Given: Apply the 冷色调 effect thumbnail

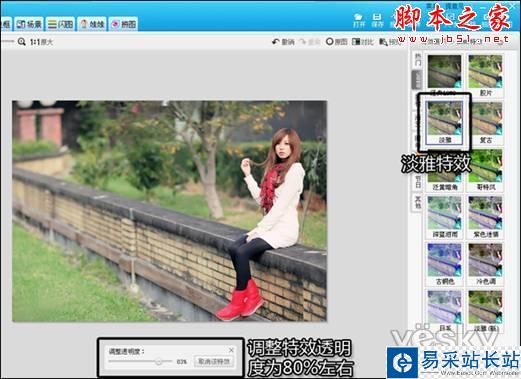Looking at the screenshot, I should click(485, 264).
